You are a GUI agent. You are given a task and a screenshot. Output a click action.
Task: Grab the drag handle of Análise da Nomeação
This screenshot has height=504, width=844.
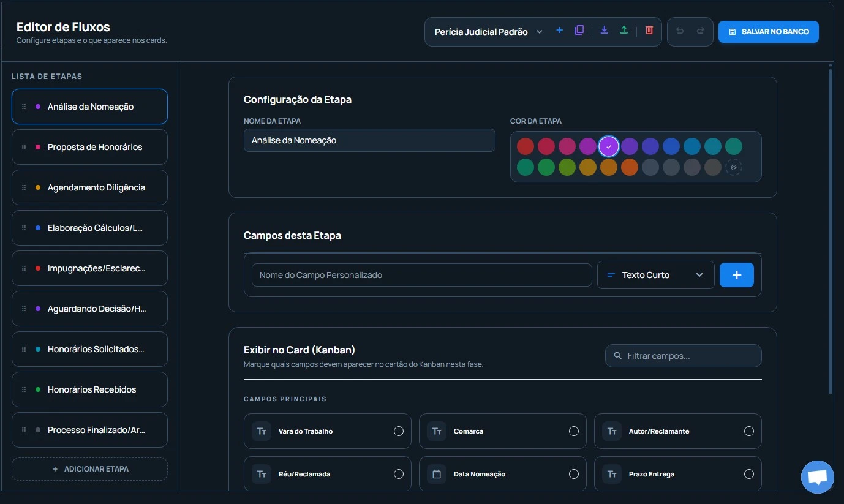point(24,107)
